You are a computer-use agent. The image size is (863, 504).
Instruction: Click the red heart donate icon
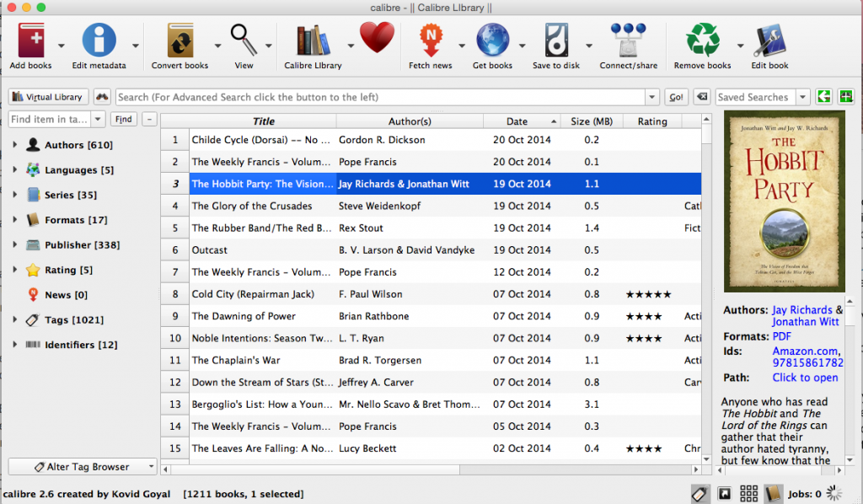pyautogui.click(x=377, y=37)
